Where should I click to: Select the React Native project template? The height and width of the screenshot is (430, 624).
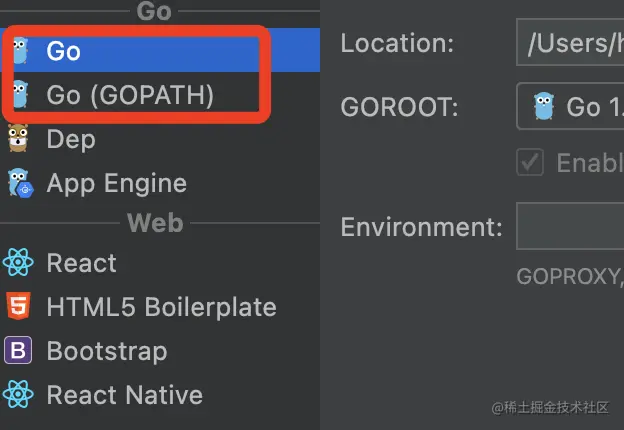pos(160,395)
